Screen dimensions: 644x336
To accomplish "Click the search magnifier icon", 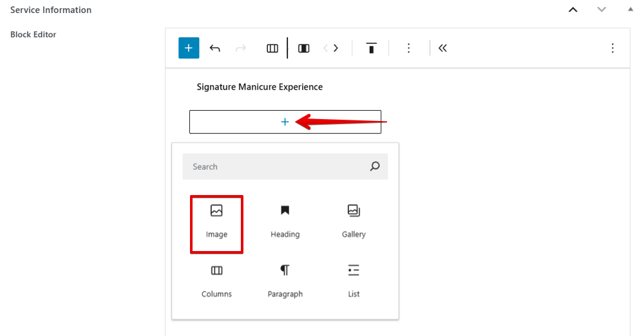I will pos(375,166).
